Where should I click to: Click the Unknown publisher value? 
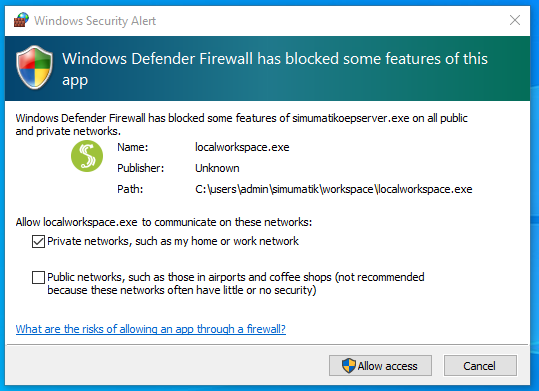217,168
